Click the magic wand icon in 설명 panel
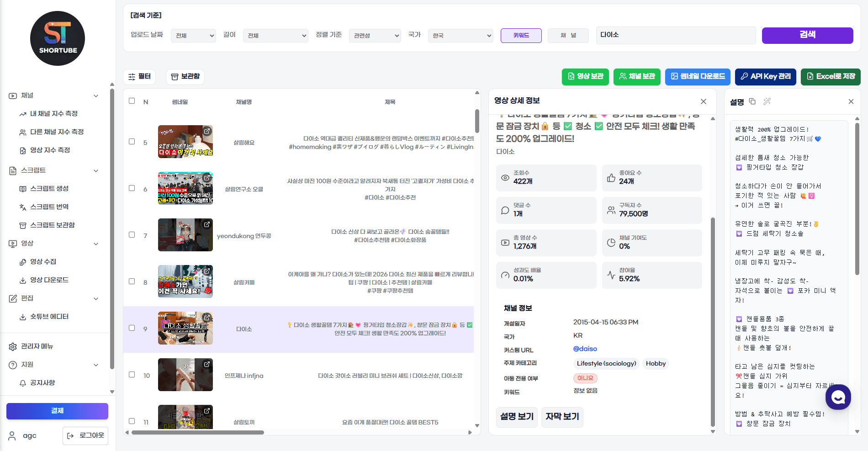 [767, 101]
